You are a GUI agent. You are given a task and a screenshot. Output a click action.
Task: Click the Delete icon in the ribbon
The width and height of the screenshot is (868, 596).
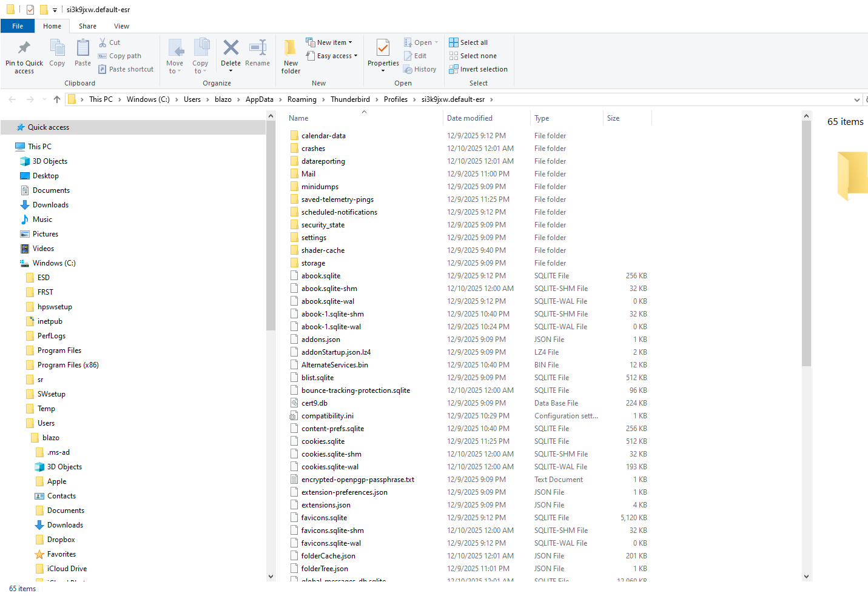[230, 48]
